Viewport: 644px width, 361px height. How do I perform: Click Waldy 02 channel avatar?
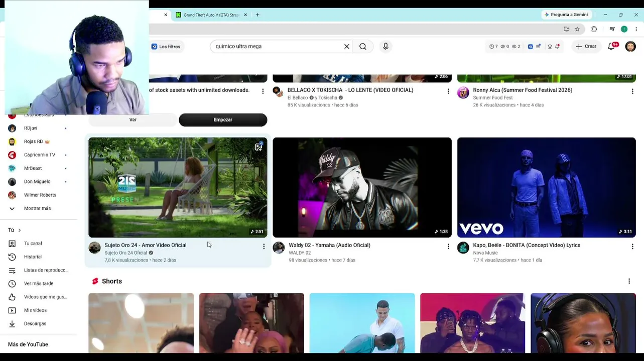click(x=279, y=248)
